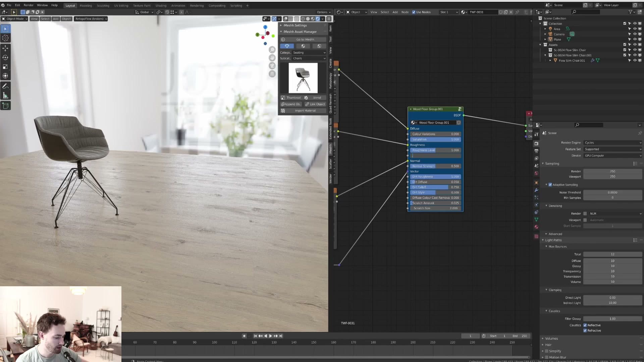
Task: Activate the Rotate tool
Action: [x=5, y=58]
